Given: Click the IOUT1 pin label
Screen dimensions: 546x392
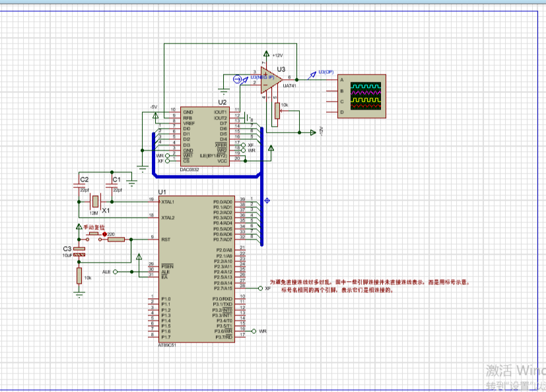Looking at the screenshot, I should [221, 112].
